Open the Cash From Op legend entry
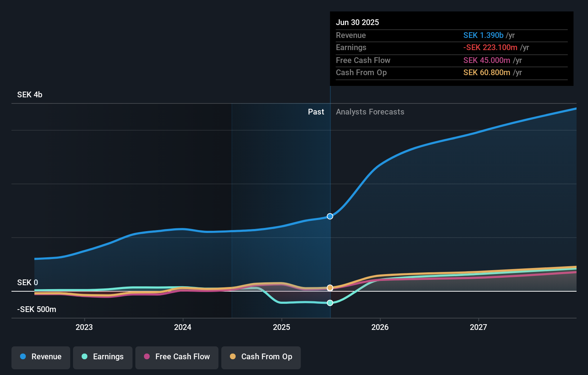Image resolution: width=588 pixels, height=375 pixels. [x=261, y=357]
